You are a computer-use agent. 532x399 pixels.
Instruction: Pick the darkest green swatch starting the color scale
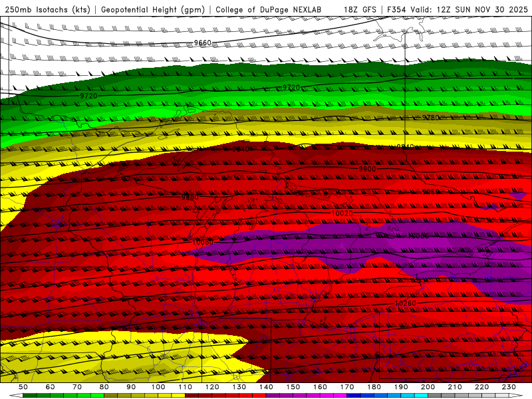[30, 396]
